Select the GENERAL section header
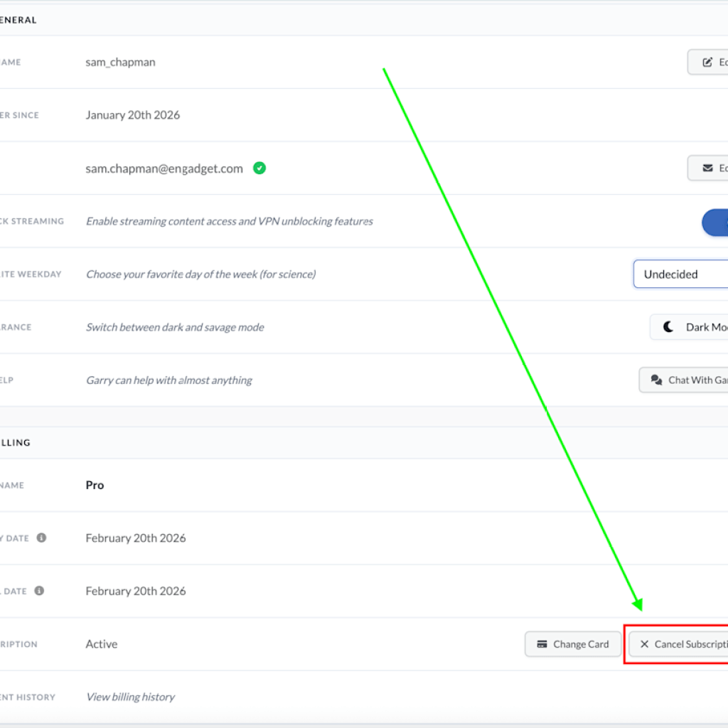Image resolution: width=728 pixels, height=728 pixels. (x=18, y=20)
